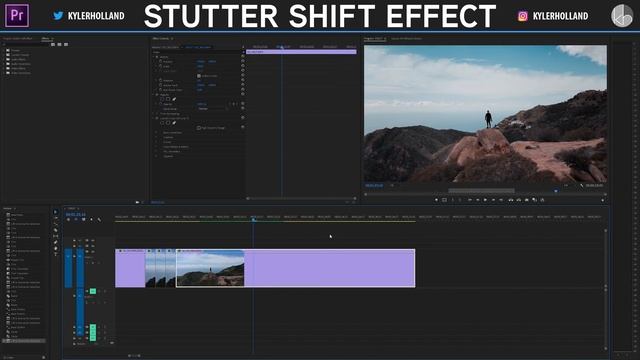Select the Hand tool
The height and width of the screenshot is (360, 640).
coord(56,248)
